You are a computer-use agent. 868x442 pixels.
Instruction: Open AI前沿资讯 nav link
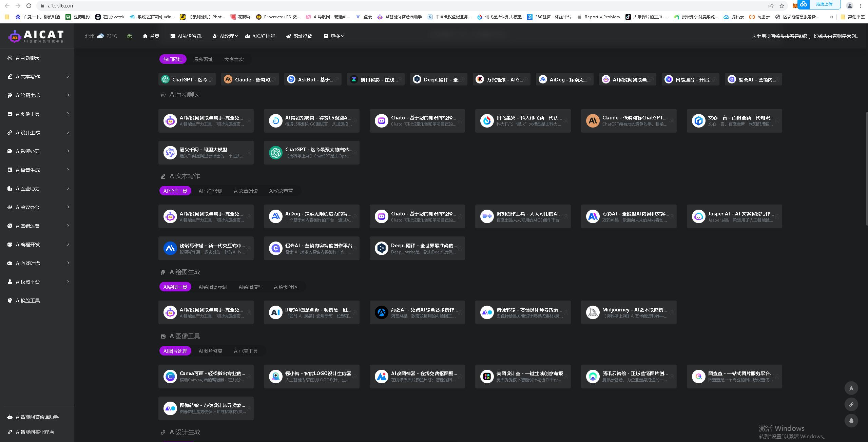[x=186, y=36]
